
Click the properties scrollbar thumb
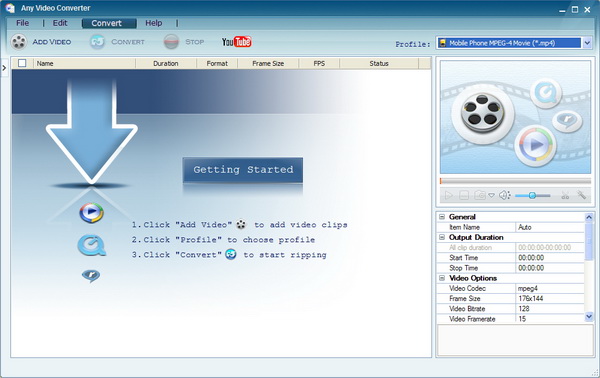click(589, 242)
